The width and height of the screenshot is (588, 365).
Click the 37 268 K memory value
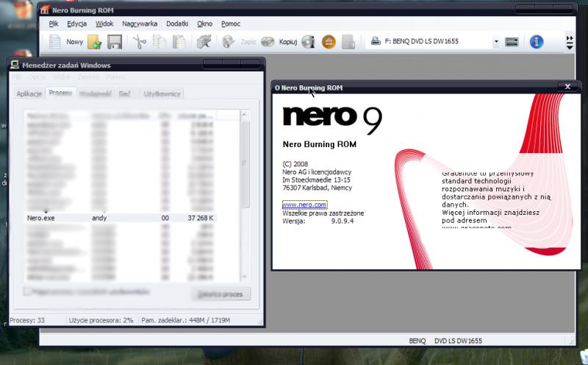tap(200, 218)
